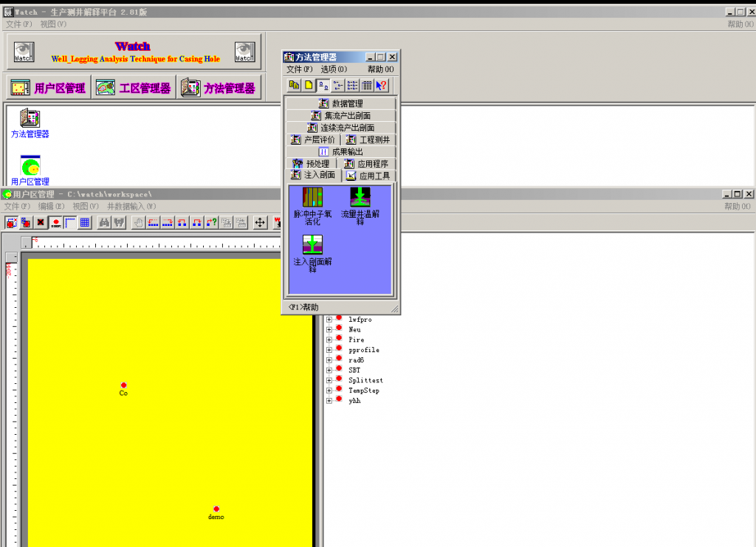Open 选项(O) menu in 方法管理器
The width and height of the screenshot is (756, 547).
click(334, 69)
